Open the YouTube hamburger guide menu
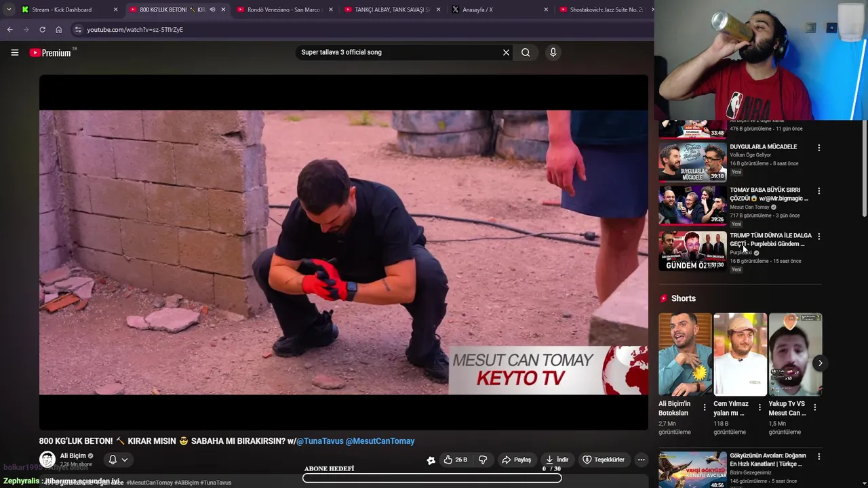868x488 pixels. tap(14, 52)
